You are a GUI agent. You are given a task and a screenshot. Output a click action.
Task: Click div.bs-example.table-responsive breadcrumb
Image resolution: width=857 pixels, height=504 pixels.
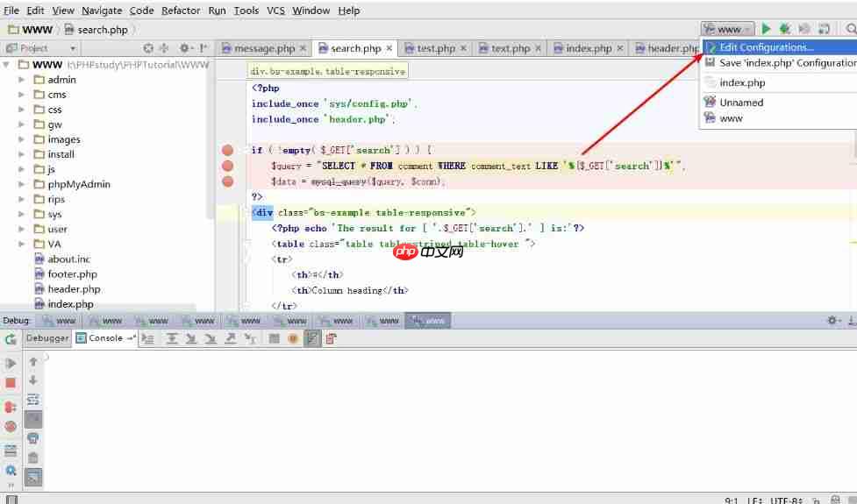328,71
